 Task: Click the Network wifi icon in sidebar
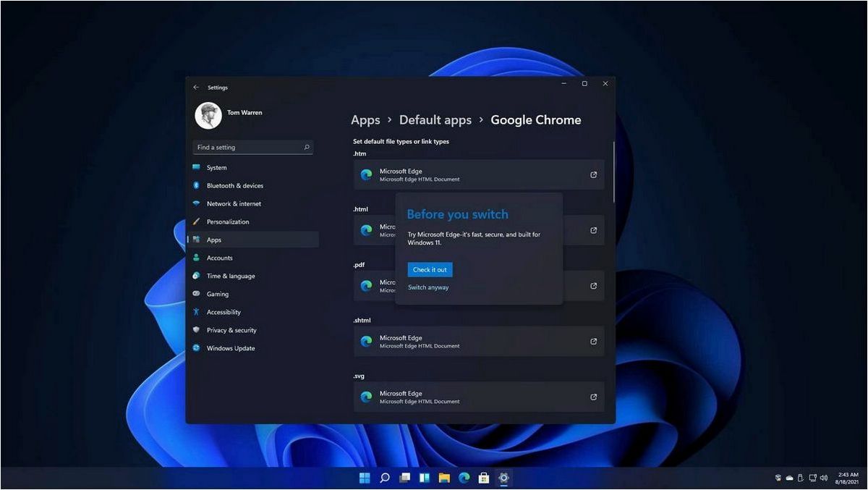coord(196,203)
